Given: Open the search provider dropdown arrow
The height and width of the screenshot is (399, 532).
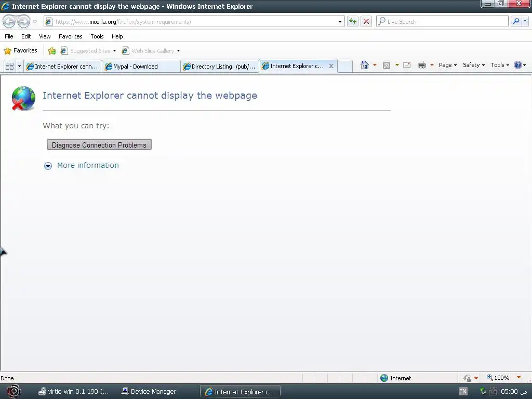Looking at the screenshot, I should [x=525, y=21].
